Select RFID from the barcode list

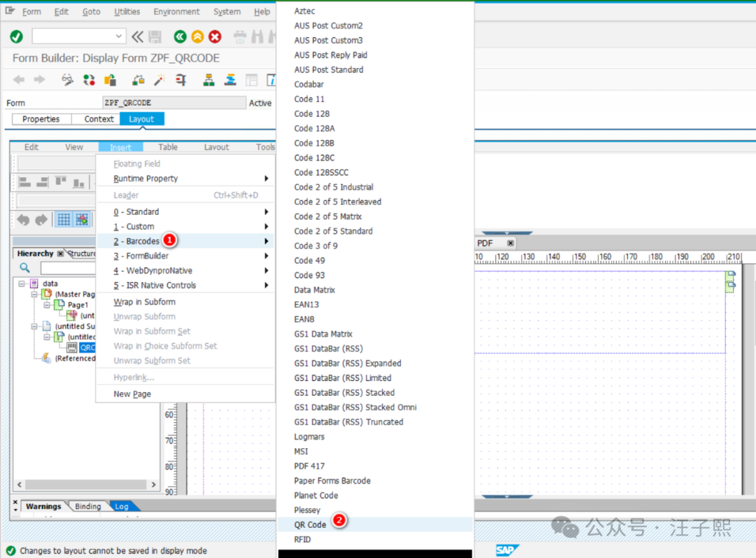click(375, 539)
